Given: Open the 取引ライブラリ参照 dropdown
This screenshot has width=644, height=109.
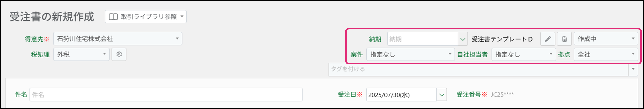Looking at the screenshot, I should [x=182, y=17].
